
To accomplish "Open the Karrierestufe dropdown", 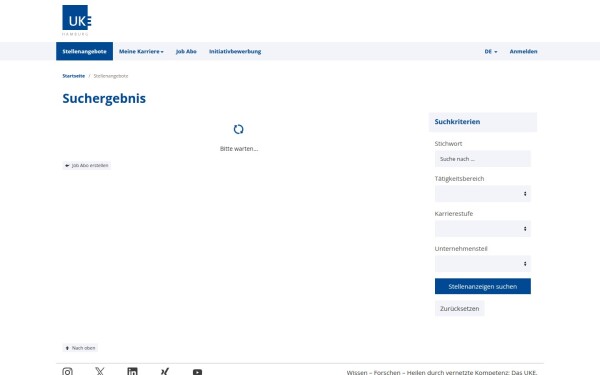I will pyautogui.click(x=483, y=228).
